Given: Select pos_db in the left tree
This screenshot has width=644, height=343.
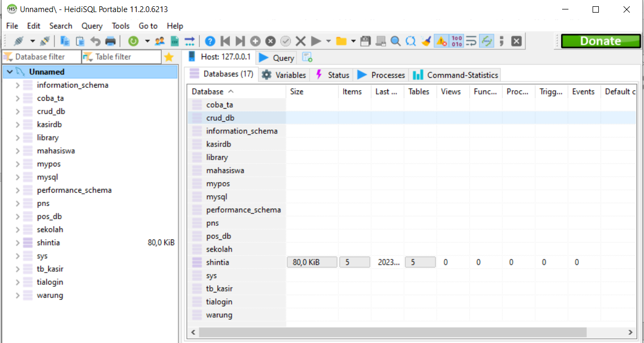Looking at the screenshot, I should tap(49, 216).
